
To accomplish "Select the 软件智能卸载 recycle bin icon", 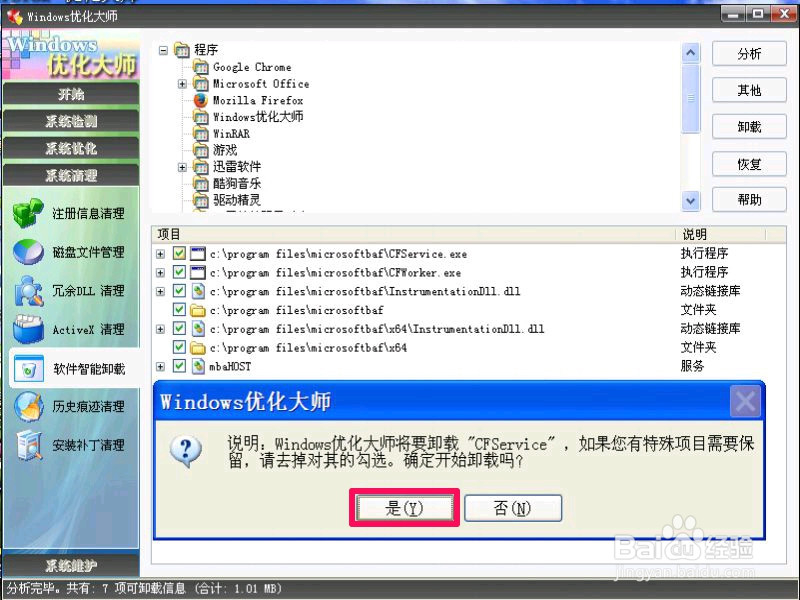I will 28,368.
